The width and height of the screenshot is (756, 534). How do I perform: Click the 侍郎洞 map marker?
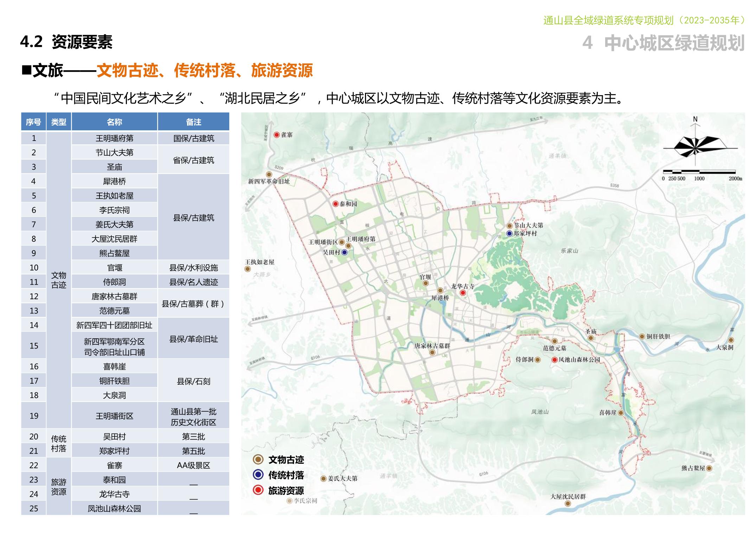537,360
